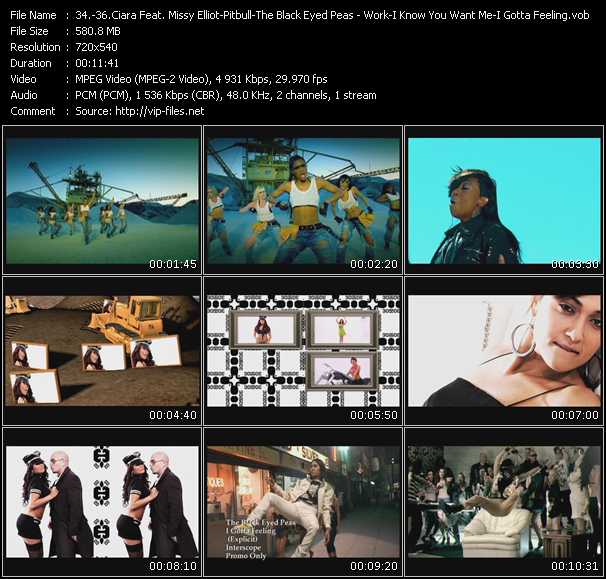Click the File Name label
The image size is (606, 579).
(33, 15)
